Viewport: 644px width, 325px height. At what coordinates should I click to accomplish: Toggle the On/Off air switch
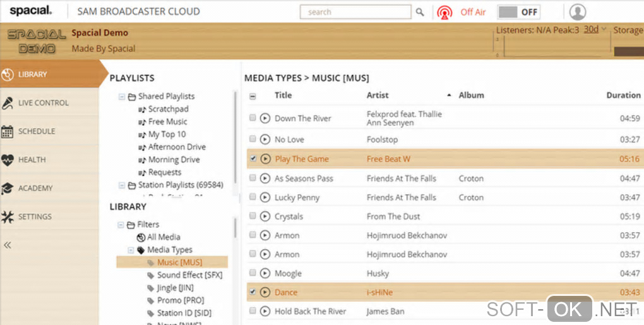point(519,12)
